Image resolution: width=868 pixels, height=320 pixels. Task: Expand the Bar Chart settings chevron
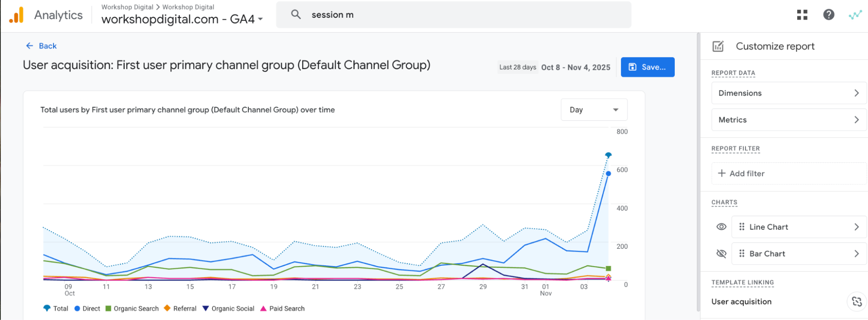pos(856,254)
